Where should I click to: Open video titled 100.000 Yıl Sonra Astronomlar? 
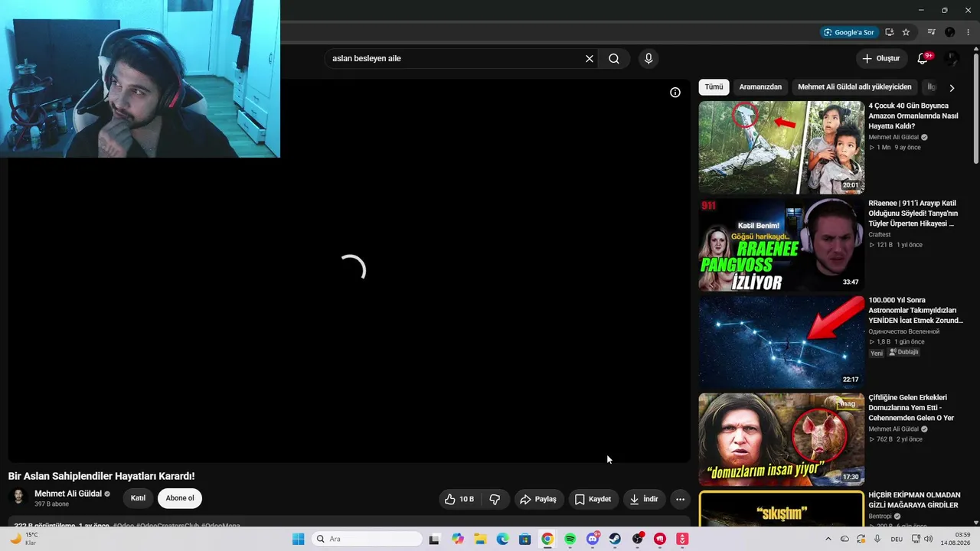915,311
